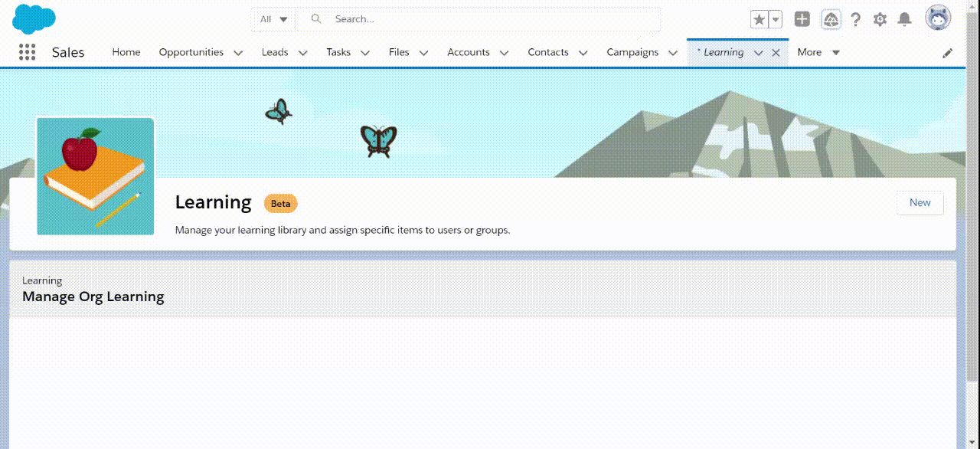This screenshot has height=449, width=980.
Task: Click the pencil icon to edit the navigation bar
Action: 948,53
